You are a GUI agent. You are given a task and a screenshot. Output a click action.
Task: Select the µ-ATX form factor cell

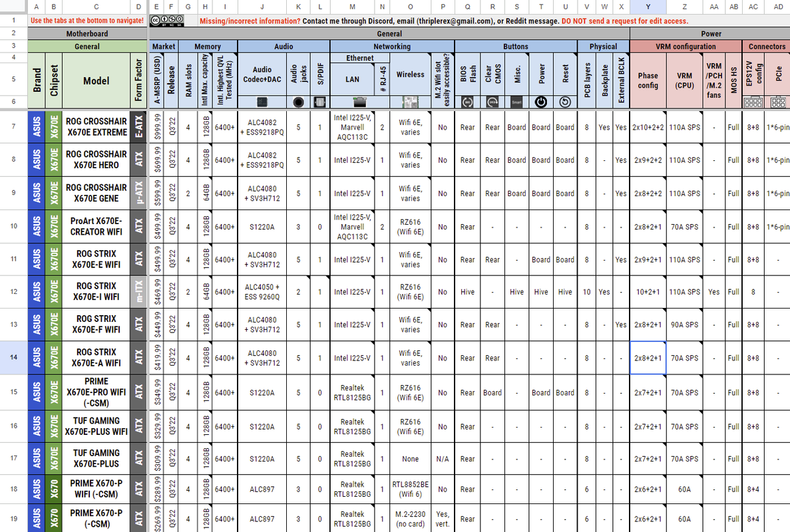138,193
